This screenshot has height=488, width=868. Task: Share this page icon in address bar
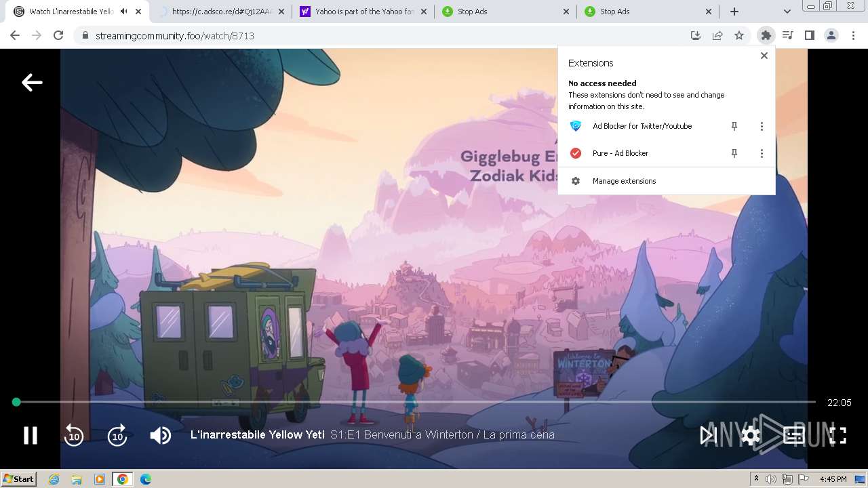(717, 35)
